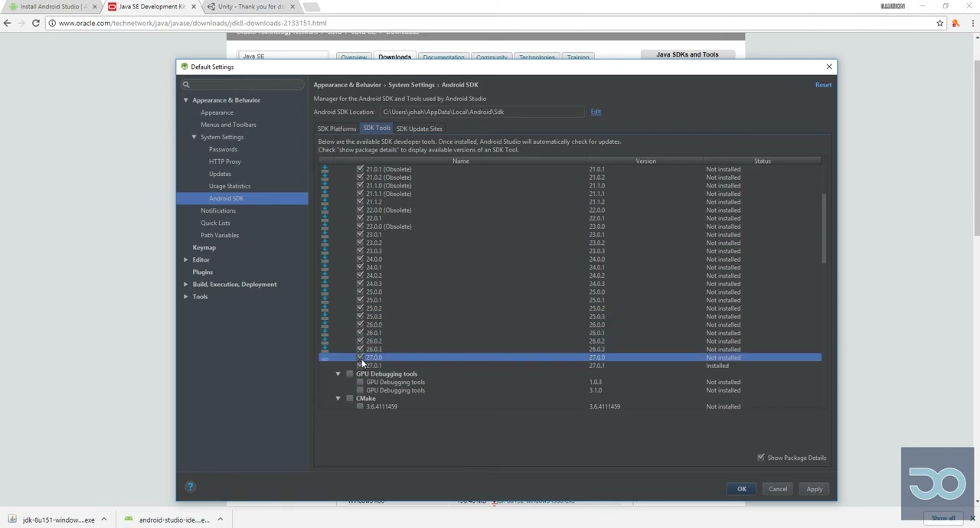Image resolution: width=980 pixels, height=528 pixels.
Task: Click the bookmark star icon in address bar
Action: (x=939, y=23)
